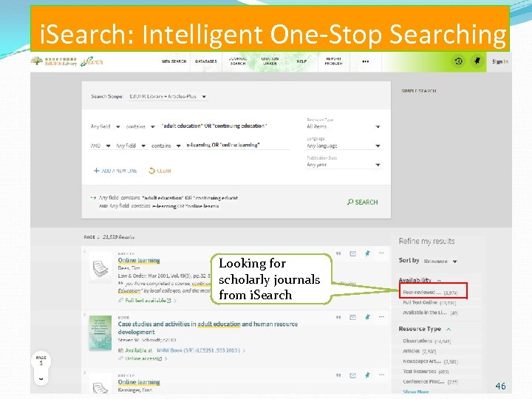
Task: Collapse the Availability facet section
Action: [x=439, y=281]
